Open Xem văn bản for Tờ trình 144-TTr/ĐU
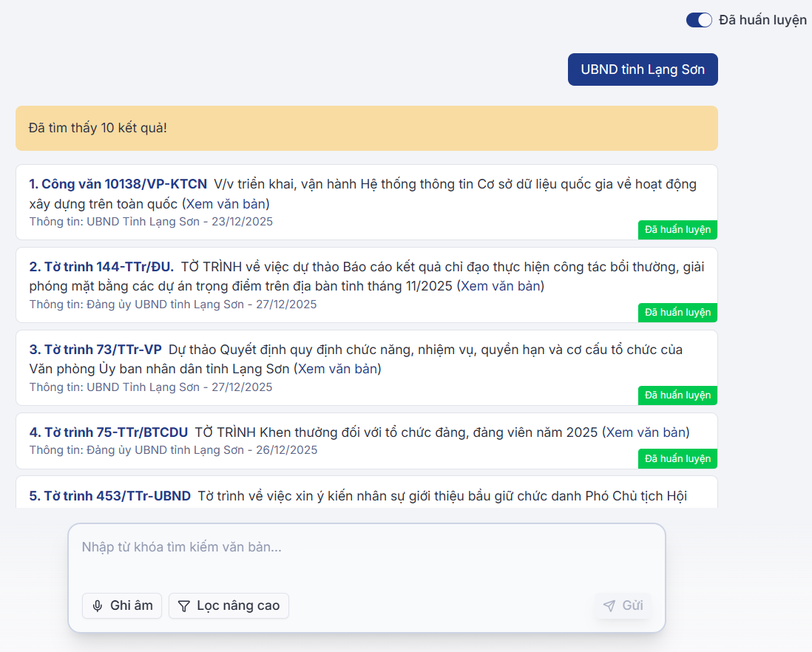The width and height of the screenshot is (812, 652). pos(501,286)
